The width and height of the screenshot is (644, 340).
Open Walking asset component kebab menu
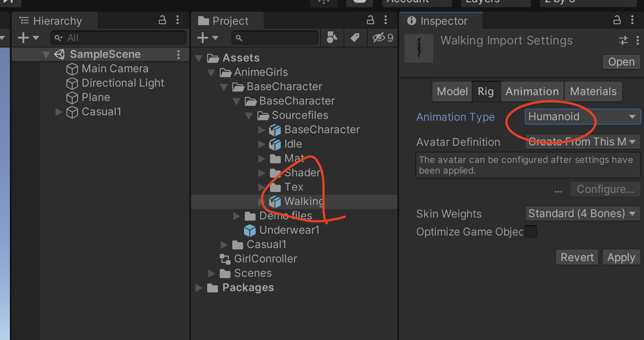point(638,41)
